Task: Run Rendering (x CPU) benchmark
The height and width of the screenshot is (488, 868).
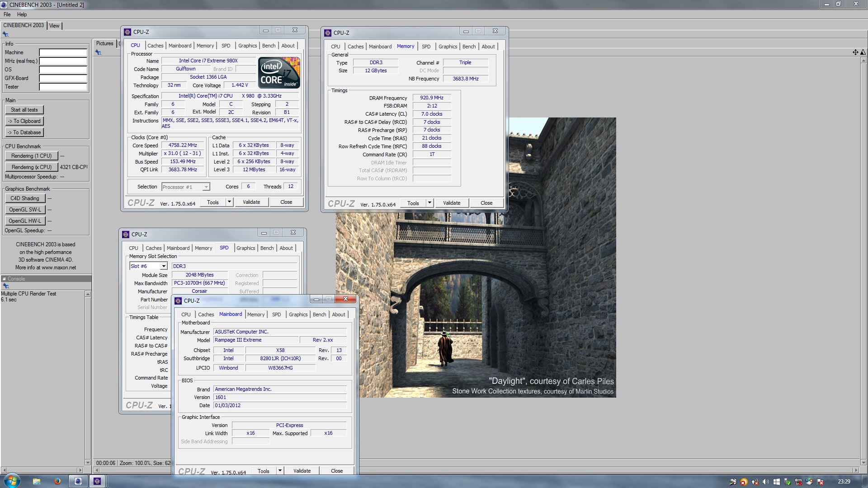Action: [32, 167]
